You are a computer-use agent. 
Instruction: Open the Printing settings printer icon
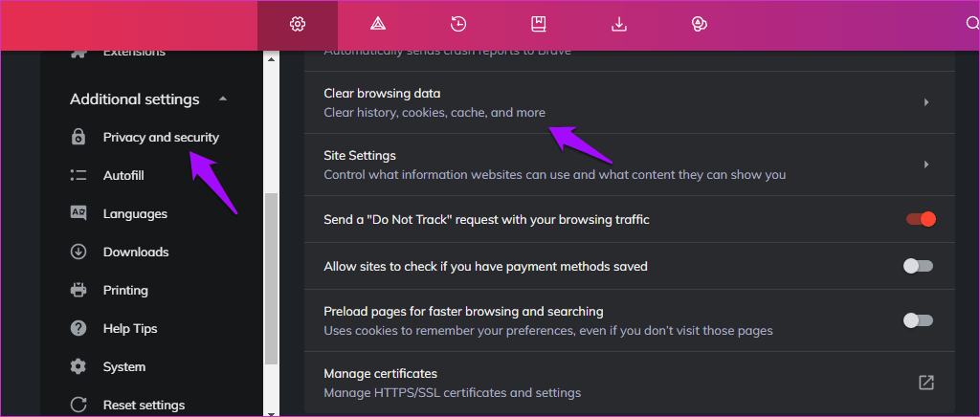78,291
